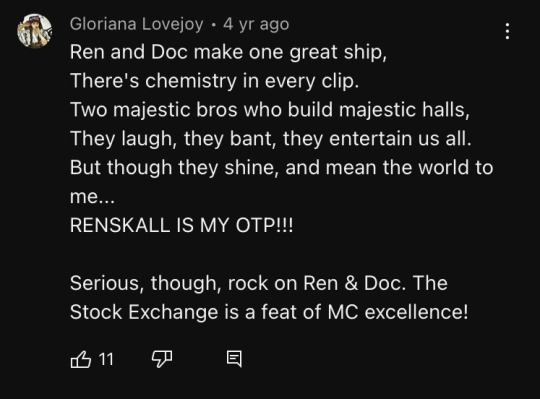Like Gloriana Lovejoy's comment with thumbs up
The height and width of the screenshot is (399, 540).
[81, 359]
